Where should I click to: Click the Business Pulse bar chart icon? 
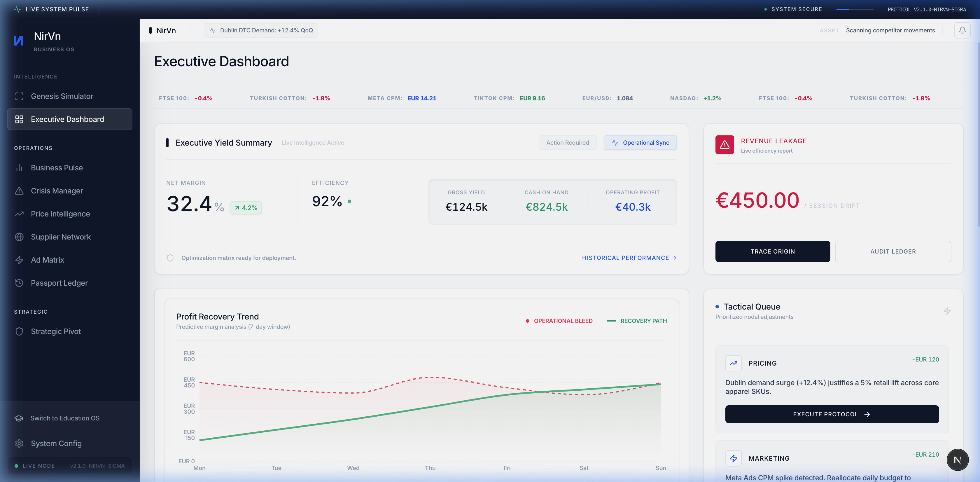click(x=20, y=168)
